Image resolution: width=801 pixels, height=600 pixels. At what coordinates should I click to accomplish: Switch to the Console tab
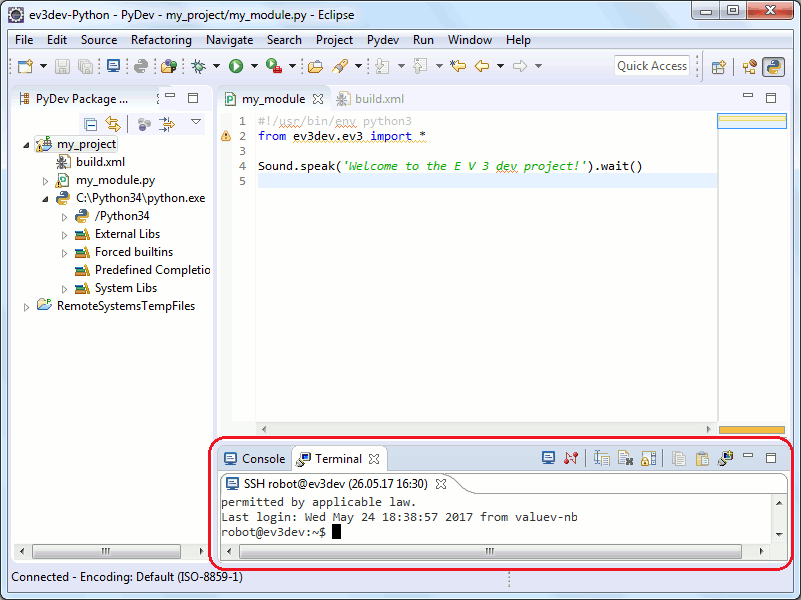pyautogui.click(x=255, y=459)
